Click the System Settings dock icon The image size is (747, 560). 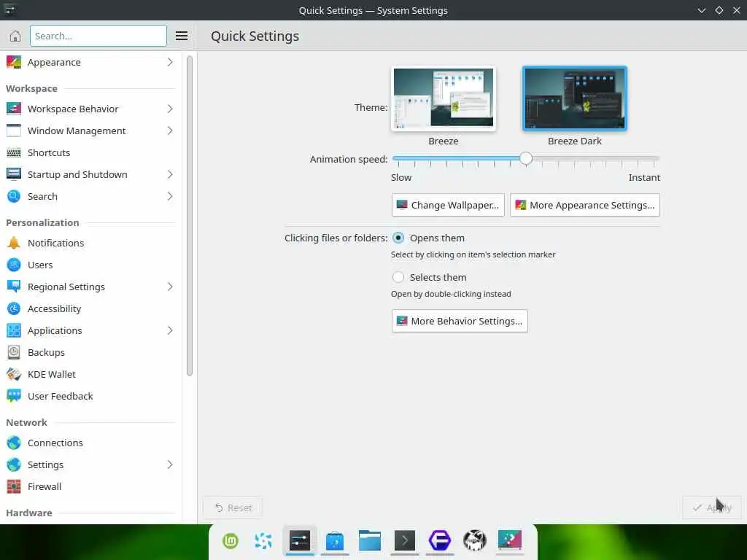point(300,541)
